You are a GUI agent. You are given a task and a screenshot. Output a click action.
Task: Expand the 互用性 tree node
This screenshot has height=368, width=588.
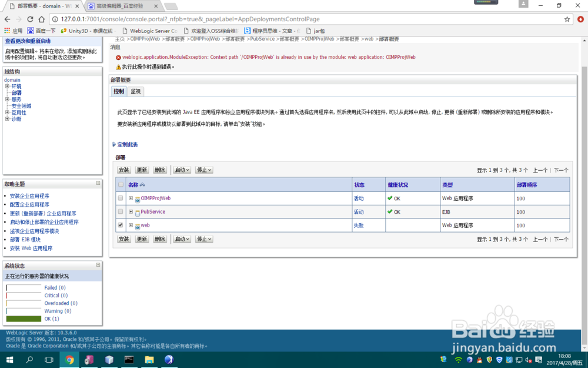[7, 112]
